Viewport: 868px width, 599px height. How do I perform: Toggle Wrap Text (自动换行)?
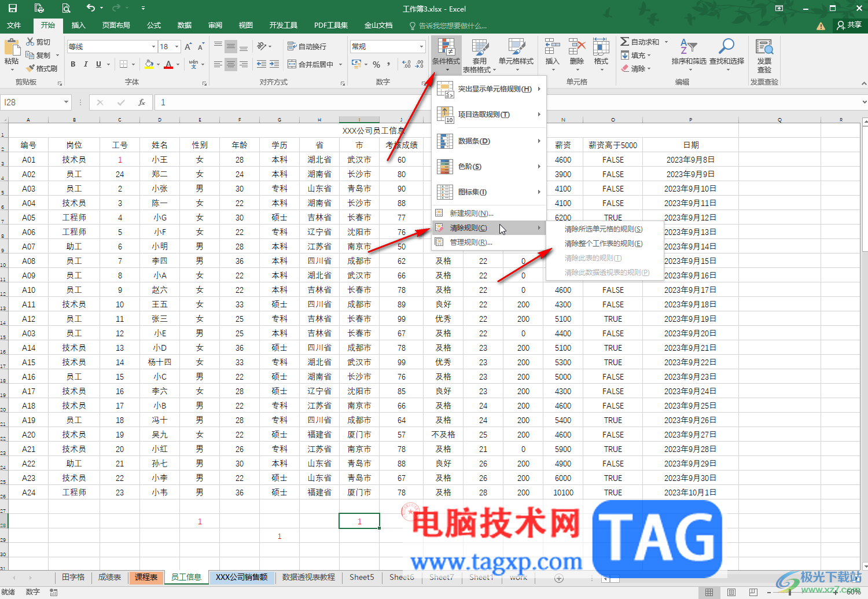[x=307, y=46]
